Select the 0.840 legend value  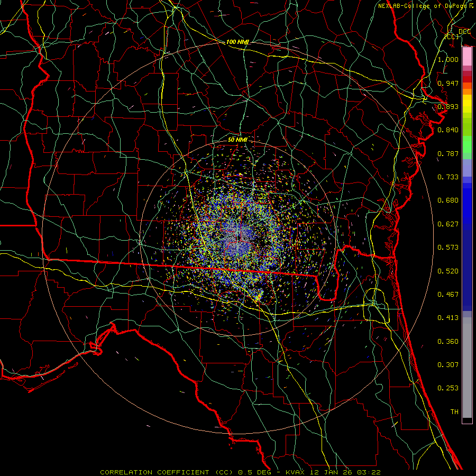[448, 130]
